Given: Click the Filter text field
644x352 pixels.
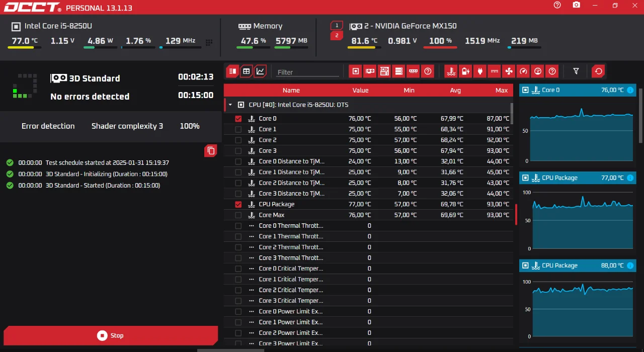Looking at the screenshot, I should 308,72.
